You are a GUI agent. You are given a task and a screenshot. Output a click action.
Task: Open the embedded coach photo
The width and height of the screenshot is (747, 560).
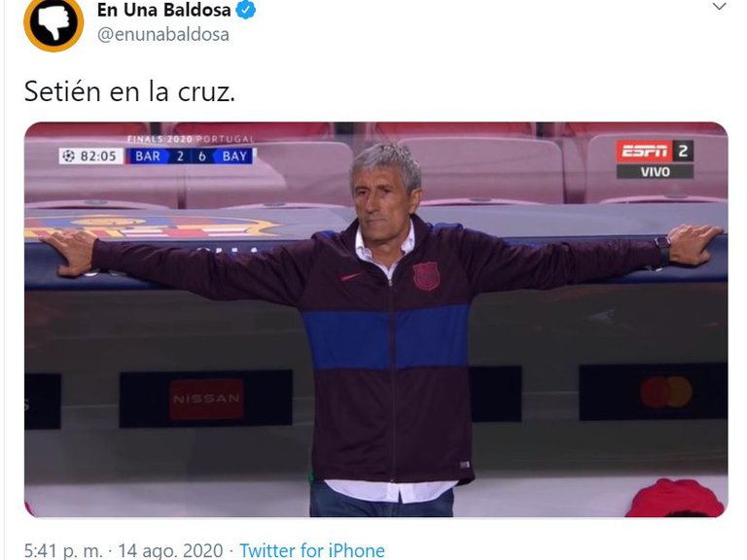point(375,320)
